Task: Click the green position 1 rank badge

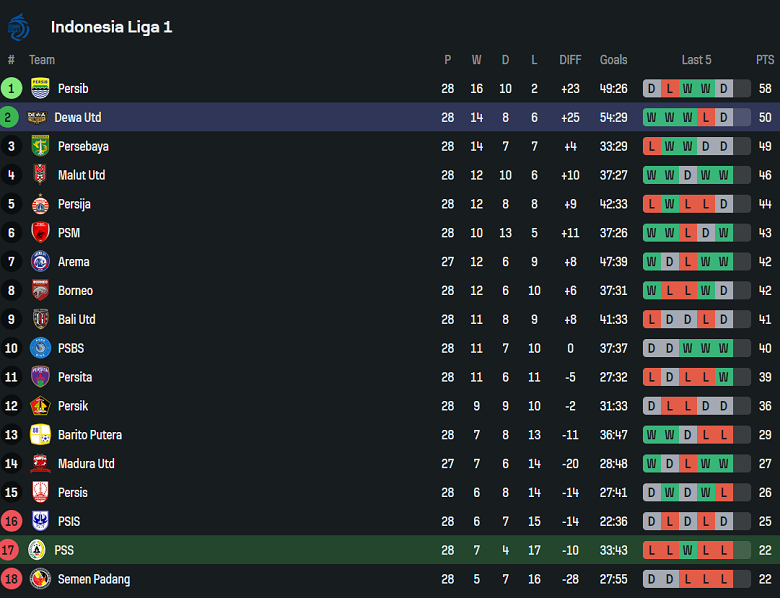Action: click(x=11, y=88)
